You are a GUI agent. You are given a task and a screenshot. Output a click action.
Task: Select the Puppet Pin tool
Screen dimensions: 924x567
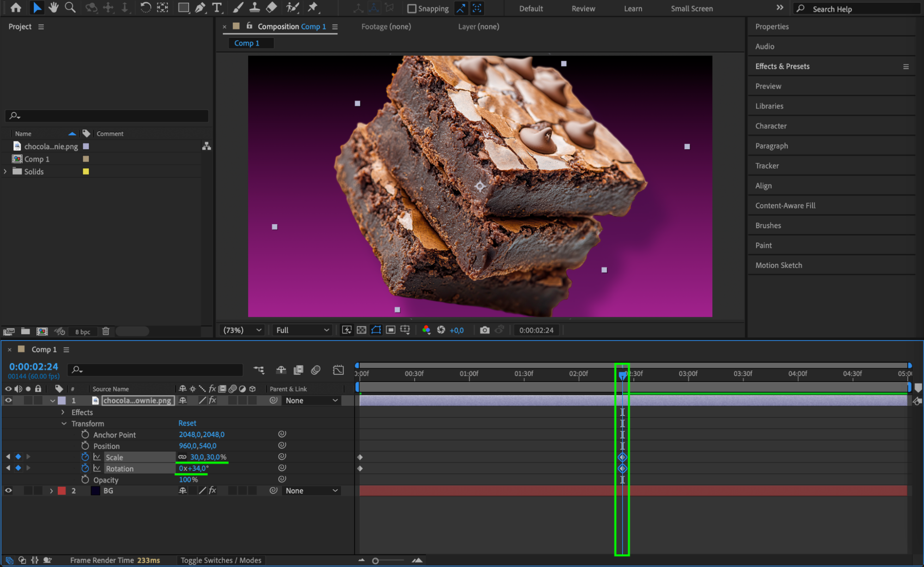313,7
